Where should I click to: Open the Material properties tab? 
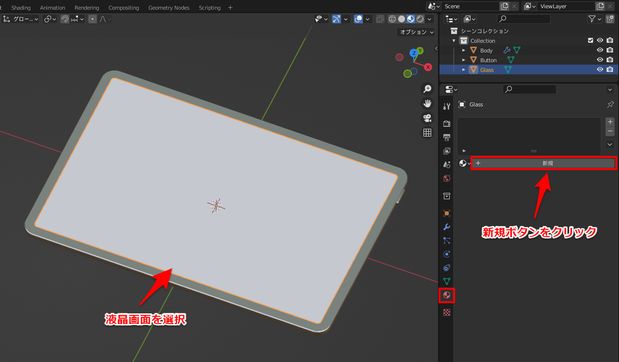pos(446,295)
